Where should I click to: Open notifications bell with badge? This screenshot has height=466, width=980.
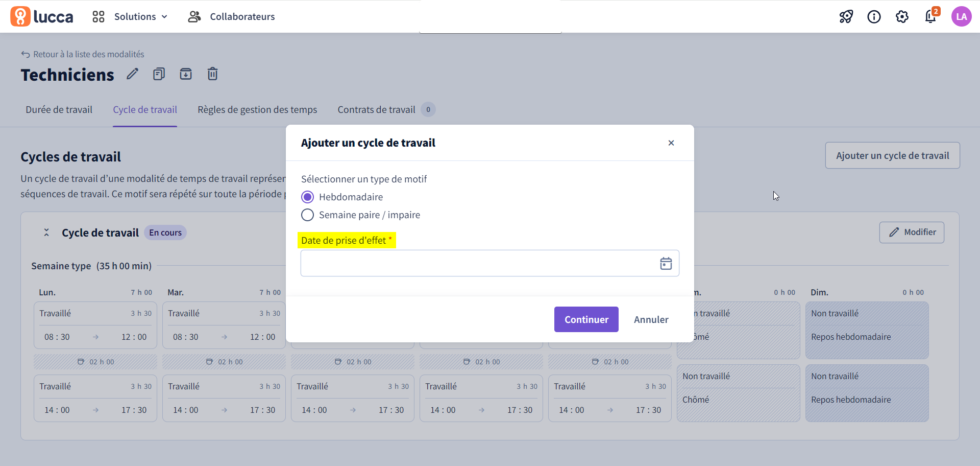[x=931, y=16]
